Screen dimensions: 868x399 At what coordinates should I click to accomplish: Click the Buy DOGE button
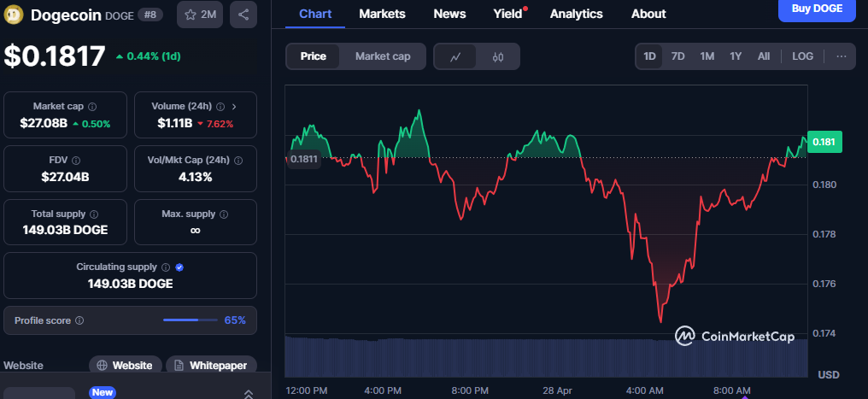point(817,9)
